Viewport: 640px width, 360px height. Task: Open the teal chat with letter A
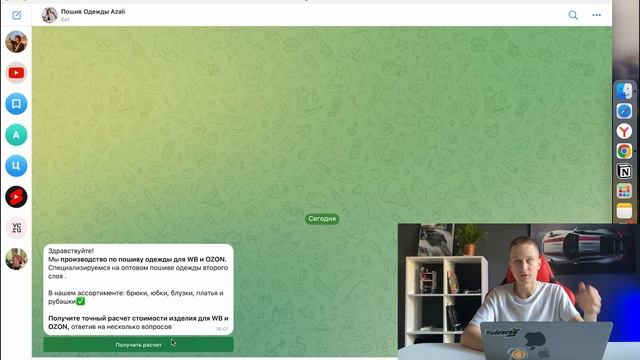16,135
